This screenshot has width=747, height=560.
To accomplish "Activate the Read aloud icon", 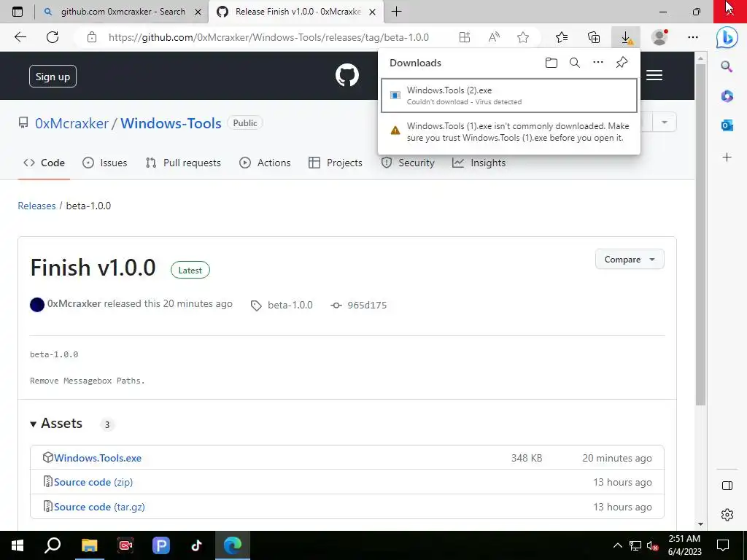I will (x=494, y=37).
